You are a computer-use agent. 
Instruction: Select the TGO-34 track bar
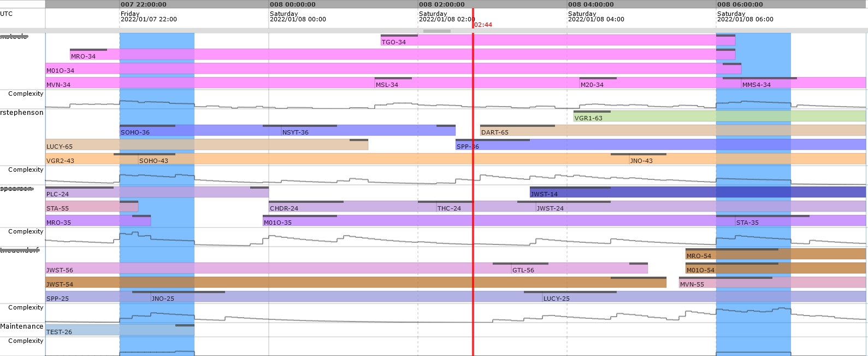[x=558, y=40]
